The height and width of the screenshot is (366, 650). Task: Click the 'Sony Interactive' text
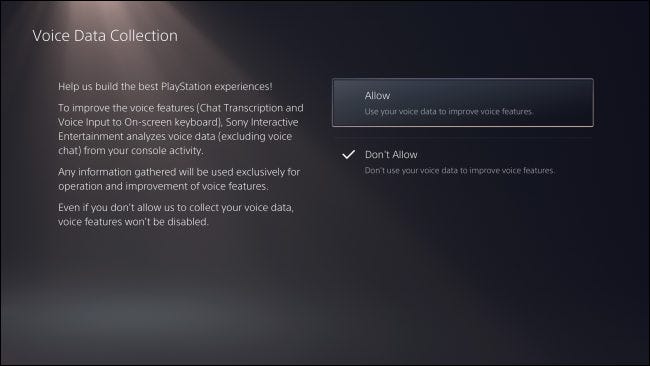pyautogui.click(x=262, y=122)
